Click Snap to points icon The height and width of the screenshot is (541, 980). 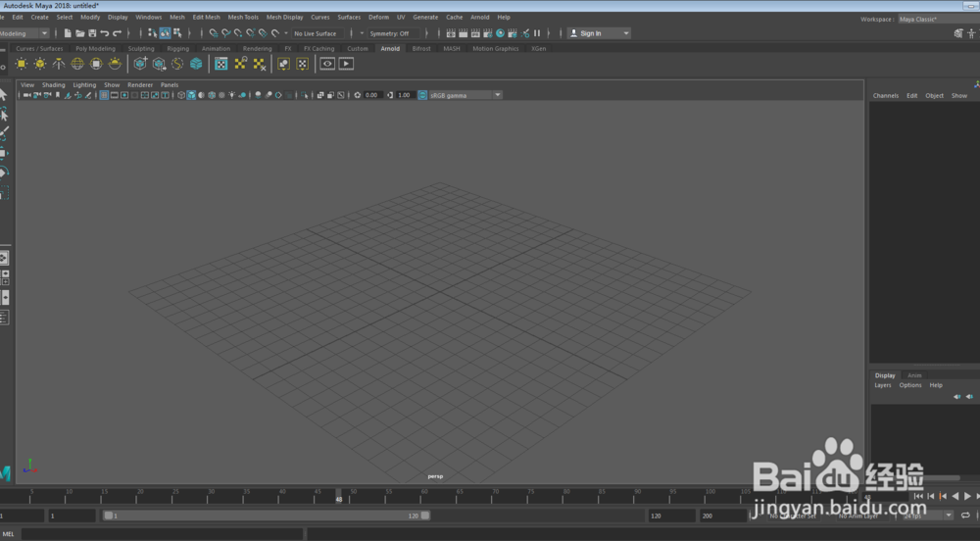pos(238,33)
